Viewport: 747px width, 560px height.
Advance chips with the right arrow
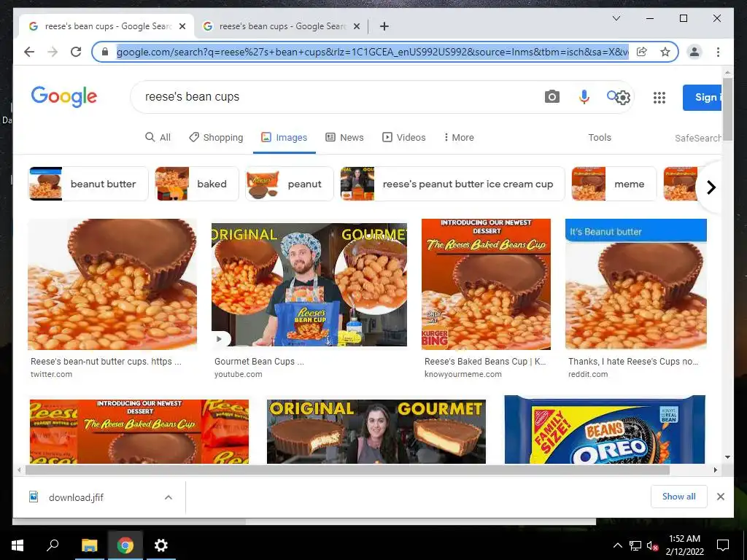(711, 187)
